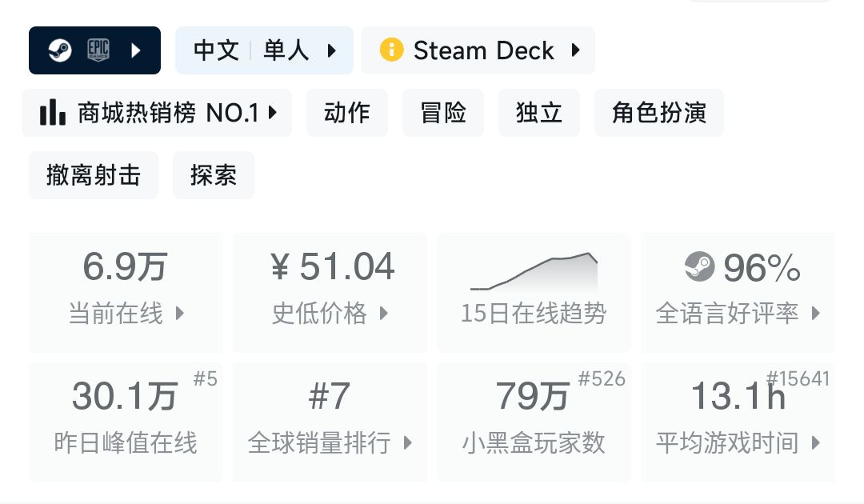Expand the platform list arrow

coord(136,50)
